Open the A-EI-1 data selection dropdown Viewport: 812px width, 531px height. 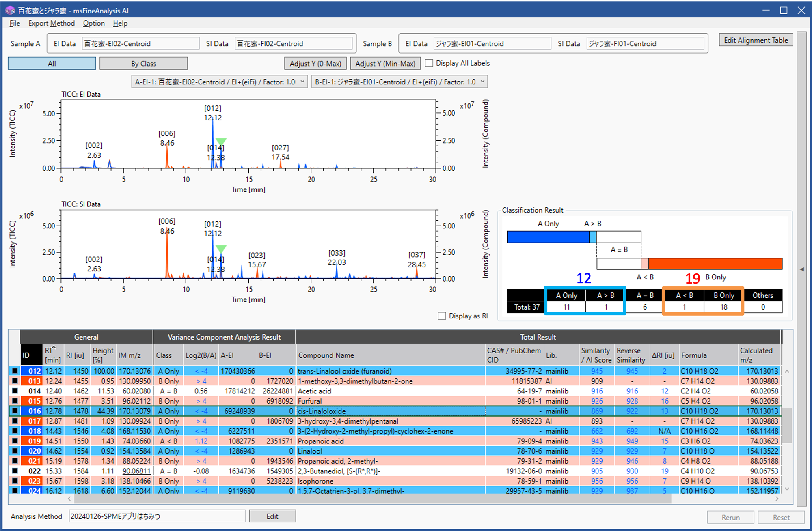(x=219, y=82)
